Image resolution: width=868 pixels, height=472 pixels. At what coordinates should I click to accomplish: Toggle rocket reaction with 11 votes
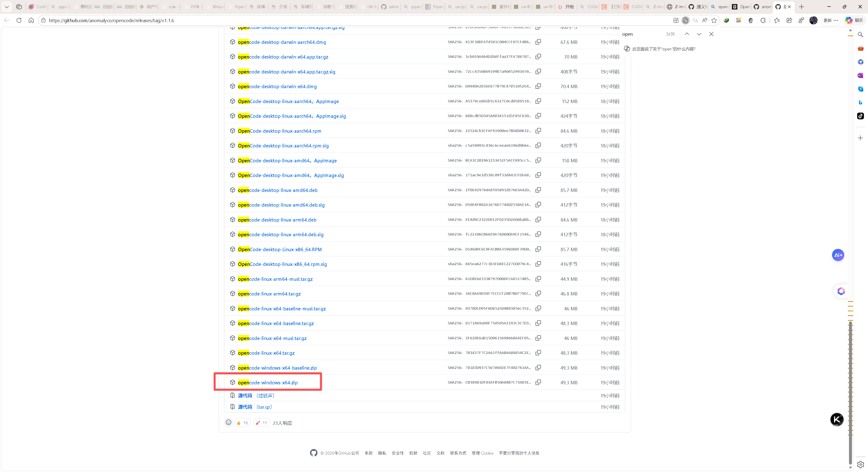[261, 422]
